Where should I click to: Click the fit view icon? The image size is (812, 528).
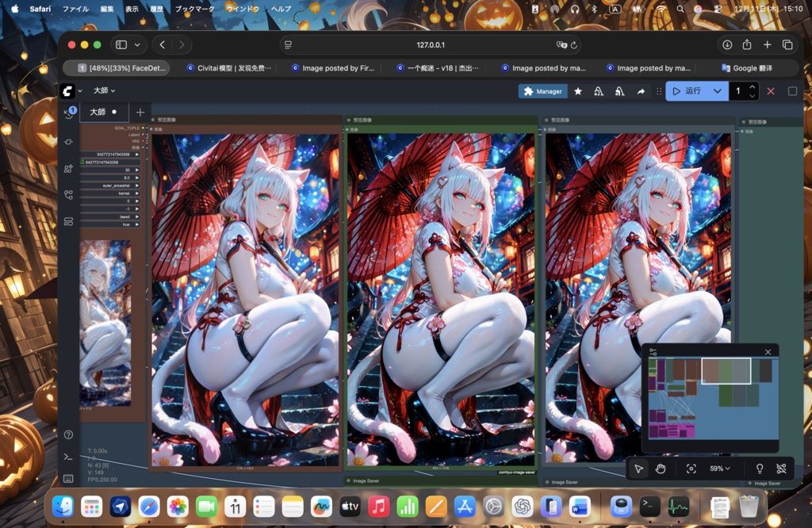691,469
